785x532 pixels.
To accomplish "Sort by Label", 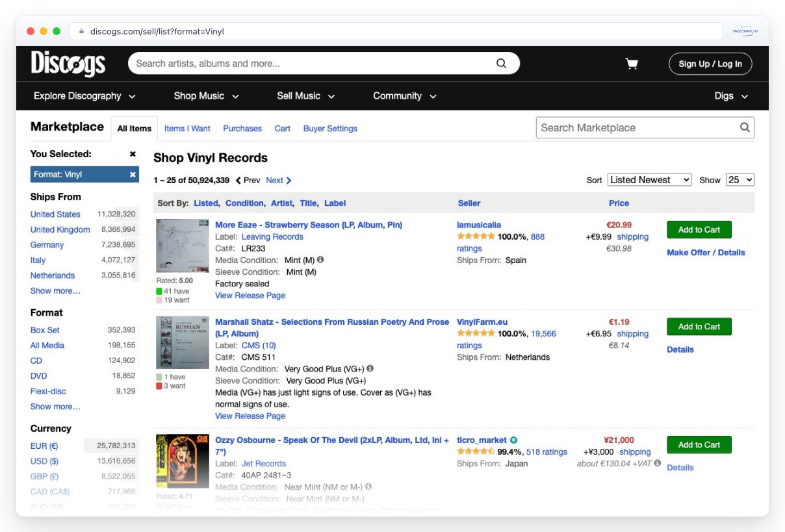I will tap(335, 203).
